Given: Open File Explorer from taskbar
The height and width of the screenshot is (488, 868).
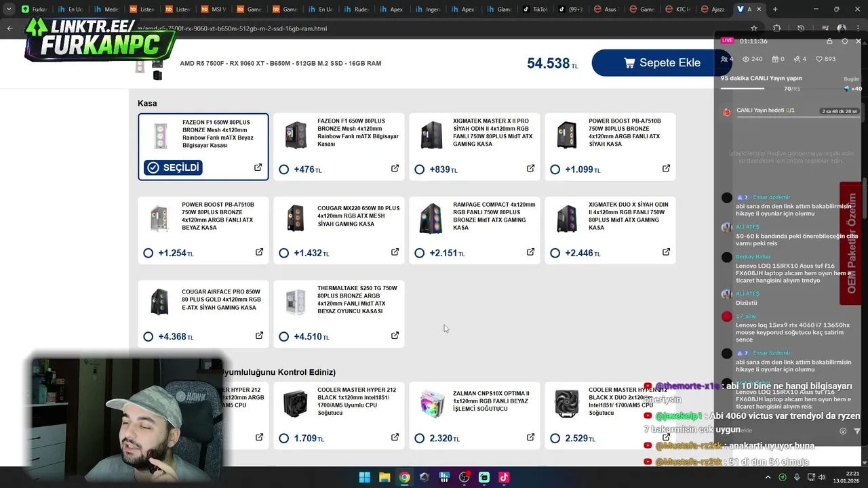Looking at the screenshot, I should 384,477.
